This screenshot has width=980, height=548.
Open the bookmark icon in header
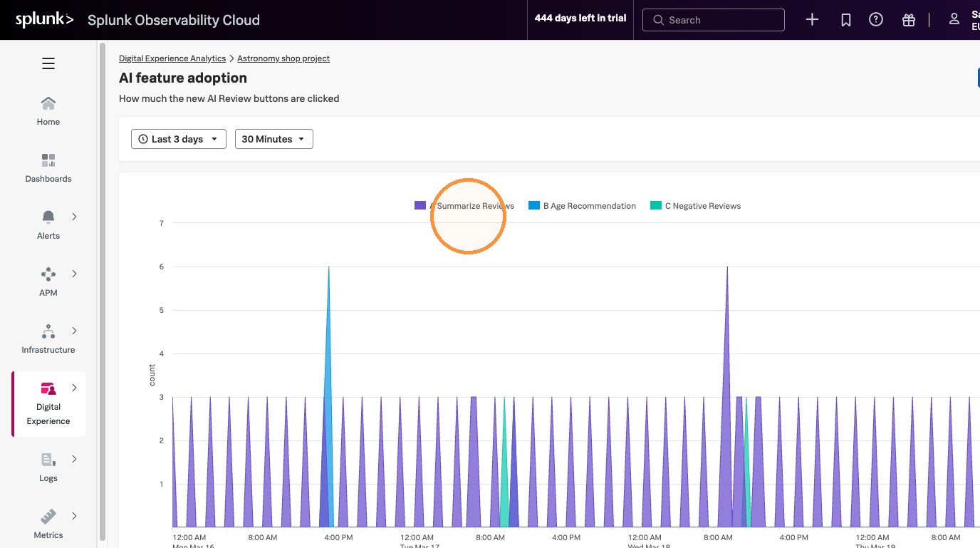click(x=846, y=20)
